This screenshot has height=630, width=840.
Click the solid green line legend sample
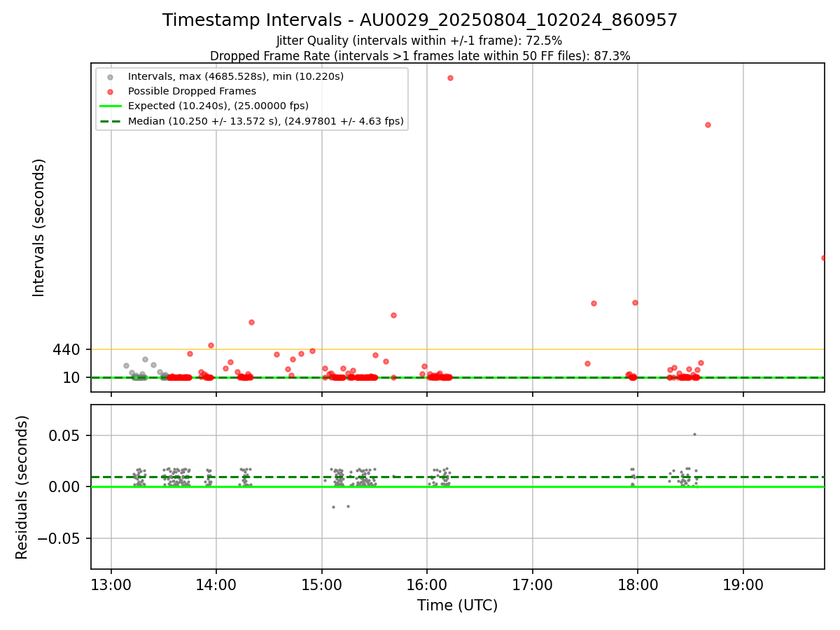[111, 106]
